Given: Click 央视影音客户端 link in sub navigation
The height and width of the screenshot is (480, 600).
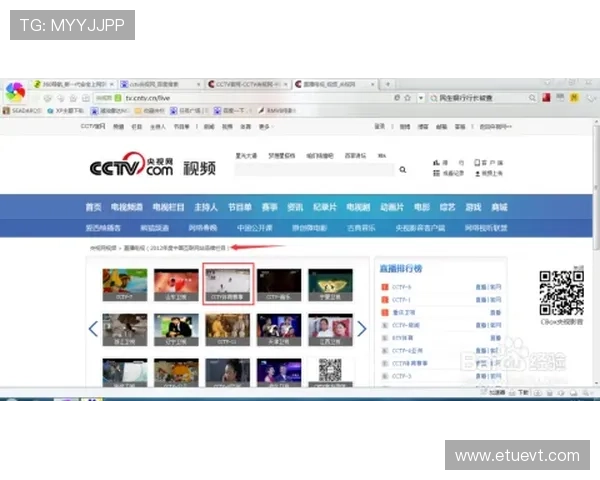Looking at the screenshot, I should (x=420, y=228).
